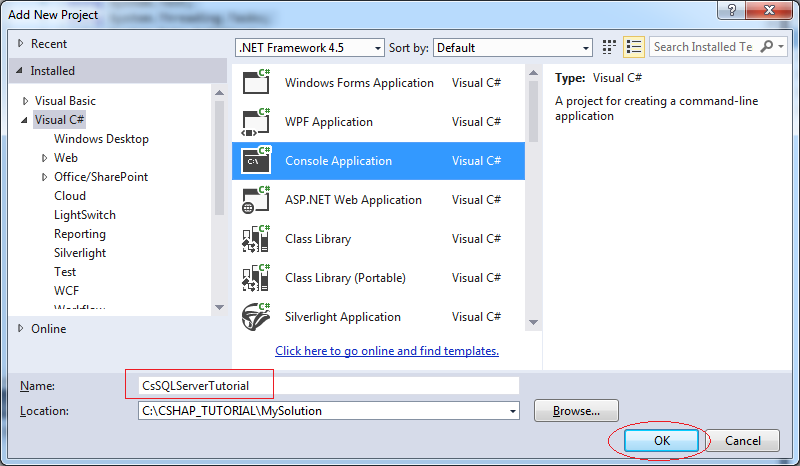Click the Name field containing CsSQLServerTutorial
Screen dimensions: 800x466
pyautogui.click(x=328, y=385)
